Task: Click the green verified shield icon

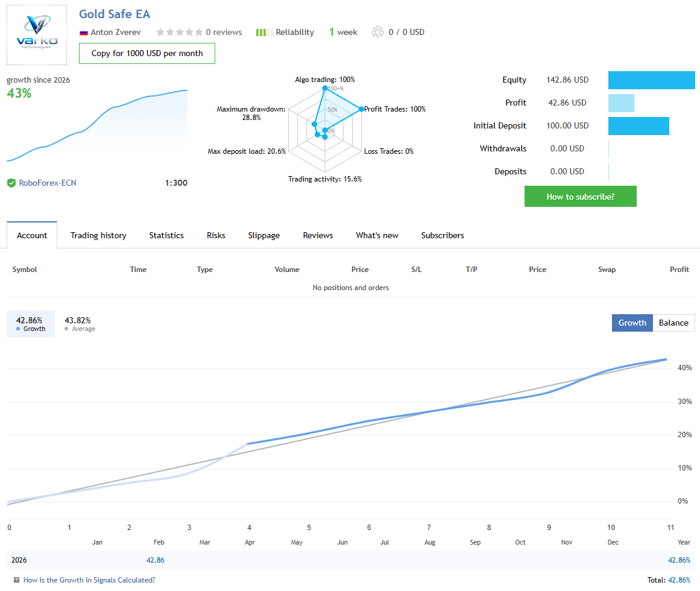Action: pos(11,183)
